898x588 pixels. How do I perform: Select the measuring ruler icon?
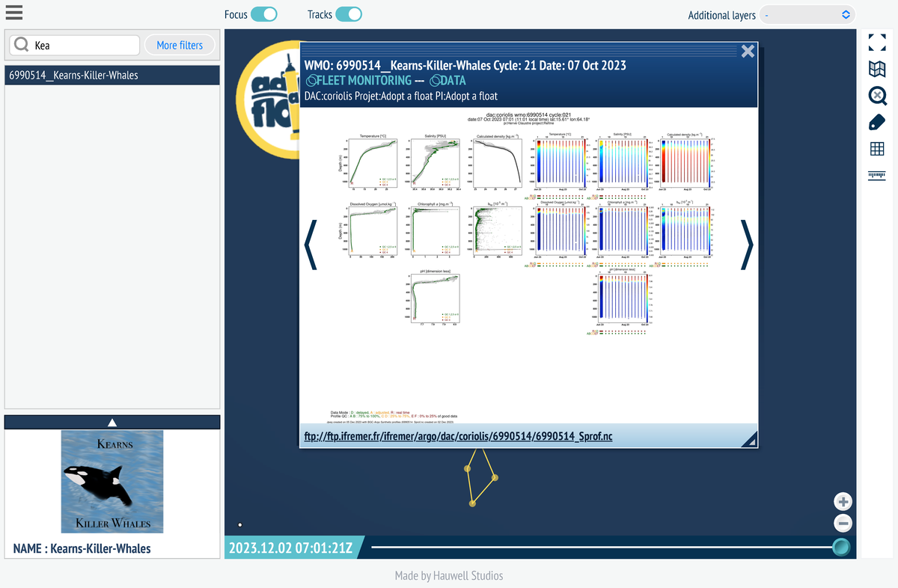tap(876, 176)
